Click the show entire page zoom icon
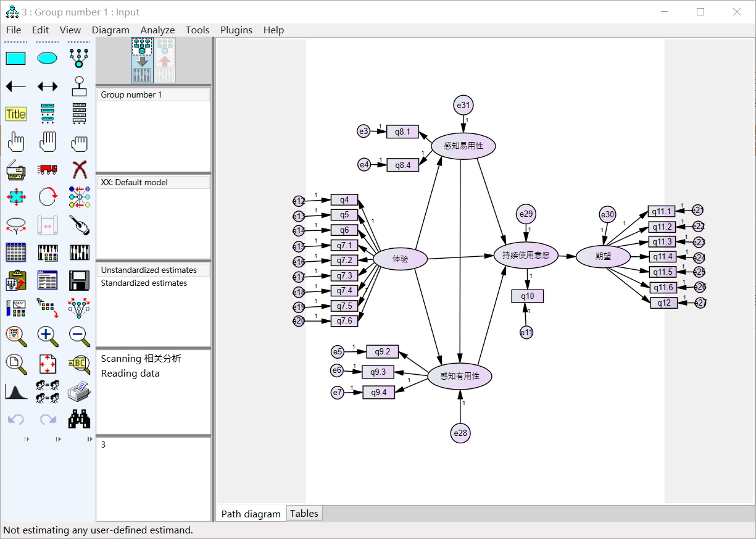756x539 pixels. coord(15,364)
